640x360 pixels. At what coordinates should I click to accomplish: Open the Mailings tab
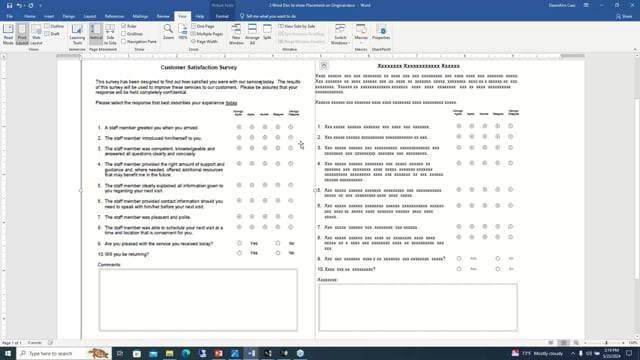140,16
